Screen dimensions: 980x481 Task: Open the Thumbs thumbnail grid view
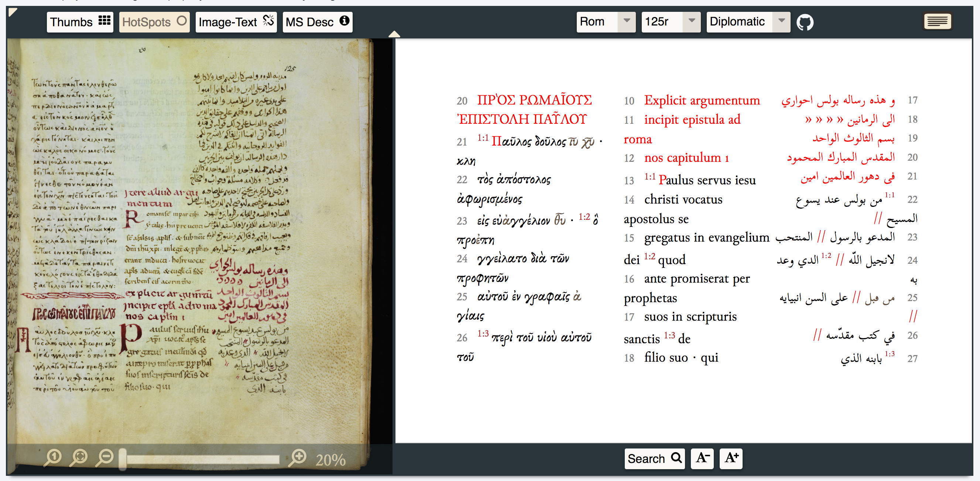(80, 22)
